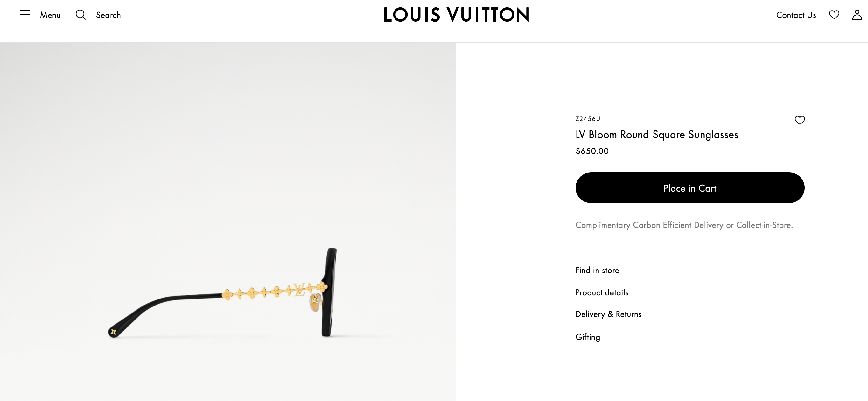Add LV Bloom sunglasses to wishlist
The image size is (868, 401).
[x=800, y=120]
